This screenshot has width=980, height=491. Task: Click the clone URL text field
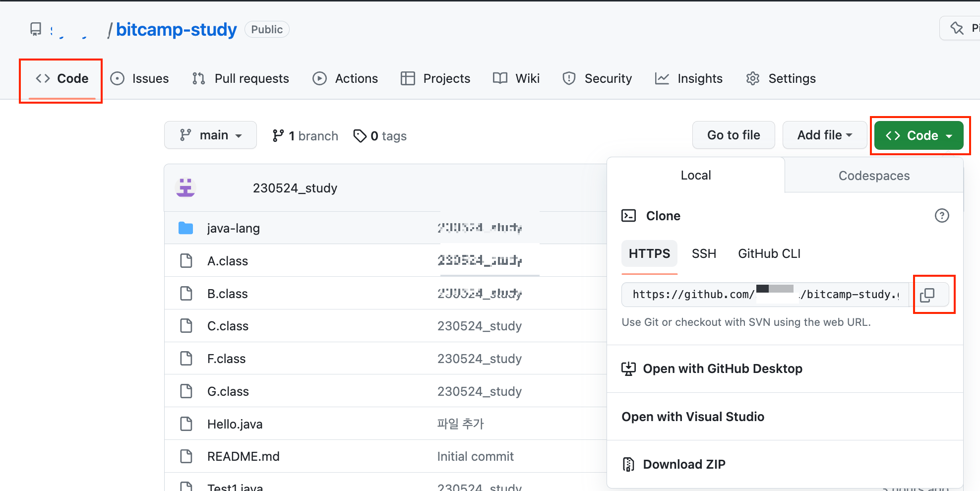coord(765,295)
